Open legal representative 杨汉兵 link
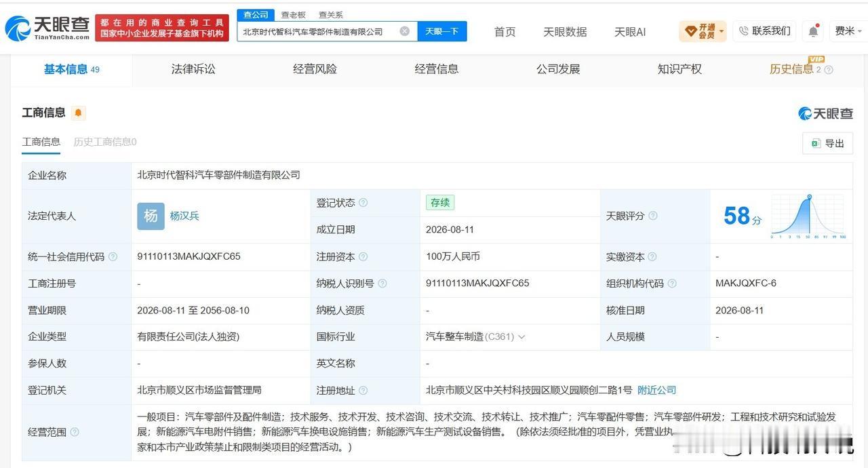868x468 pixels. [184, 216]
